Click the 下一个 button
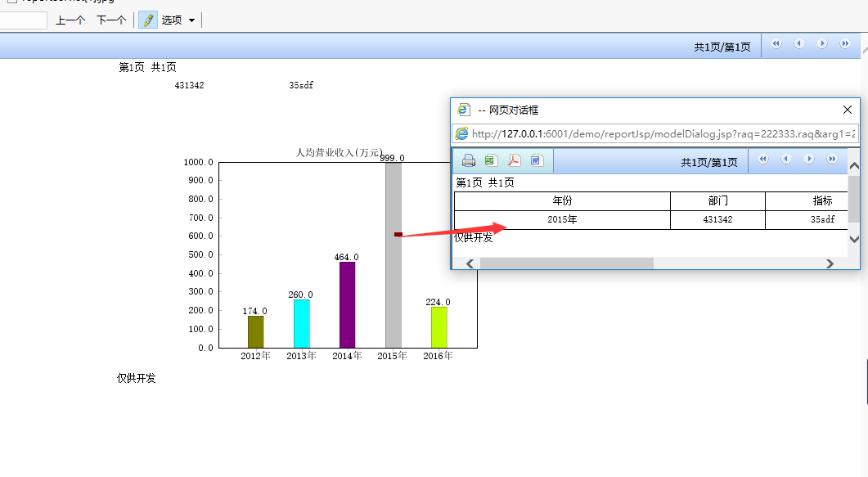 pyautogui.click(x=111, y=20)
